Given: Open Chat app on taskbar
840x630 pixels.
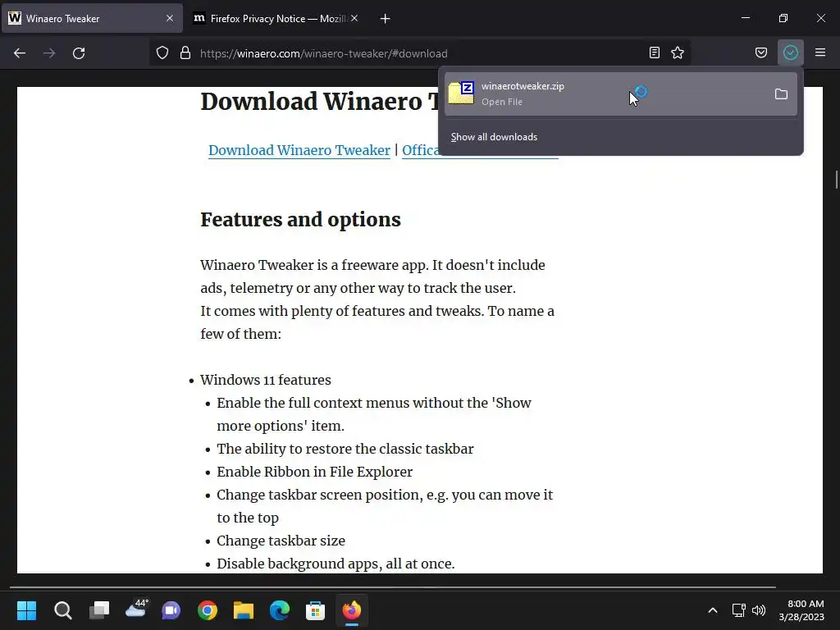Looking at the screenshot, I should tap(171, 610).
